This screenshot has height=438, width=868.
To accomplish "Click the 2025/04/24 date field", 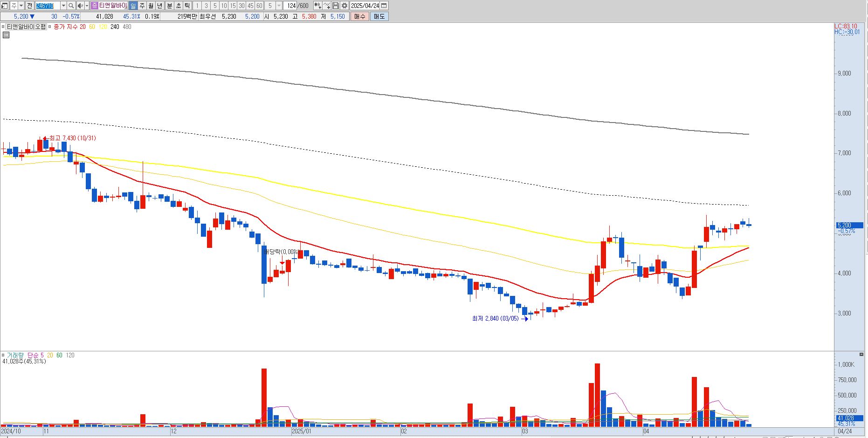I will coord(365,6).
